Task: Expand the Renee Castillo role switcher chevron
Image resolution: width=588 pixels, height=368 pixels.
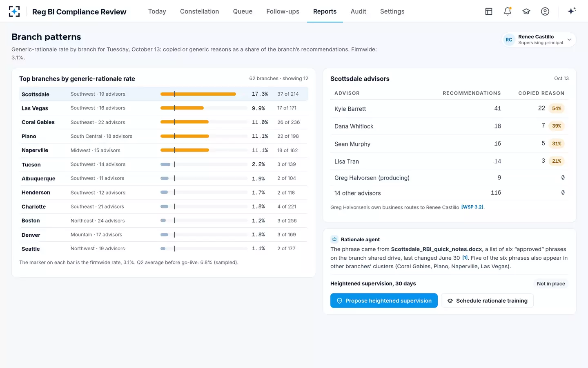Action: [569, 40]
